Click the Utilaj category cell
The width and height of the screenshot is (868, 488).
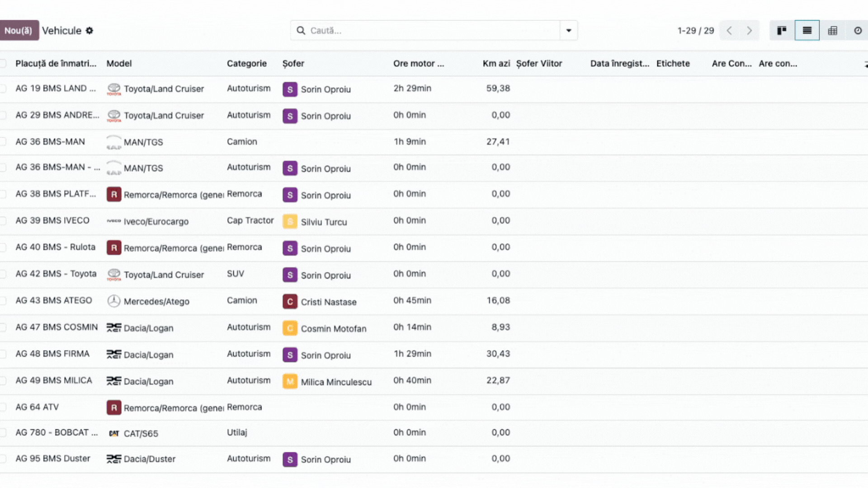pos(237,432)
